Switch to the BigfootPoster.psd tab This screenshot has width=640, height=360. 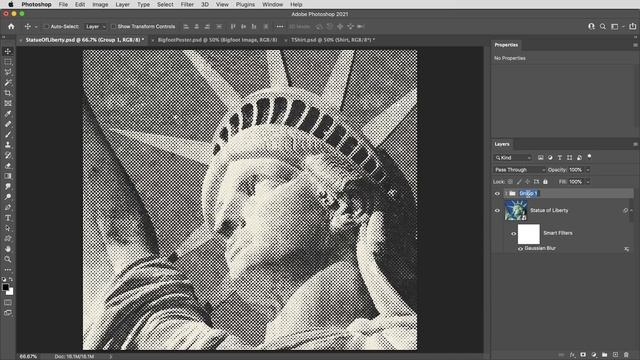click(217, 40)
